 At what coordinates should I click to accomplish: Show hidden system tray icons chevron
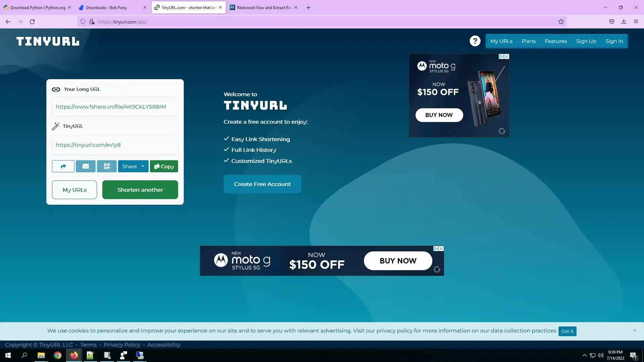tap(584, 355)
